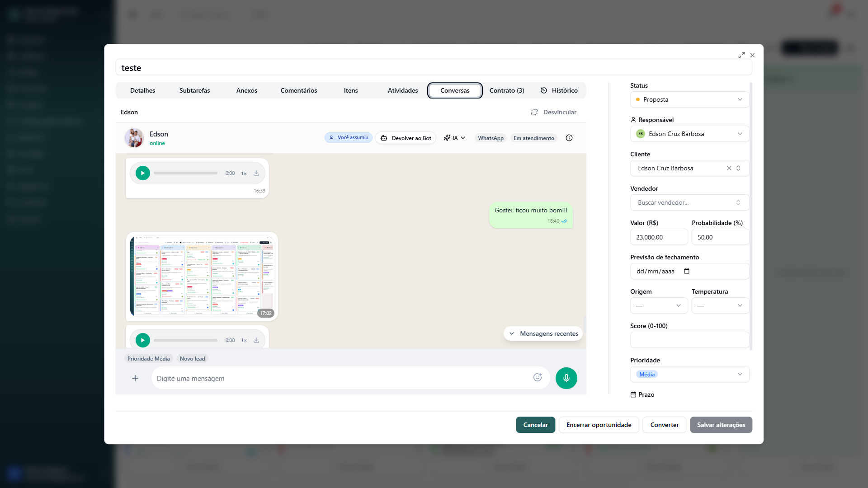Click Desvincular conversation link
Screen dimensions: 868x488
point(554,112)
